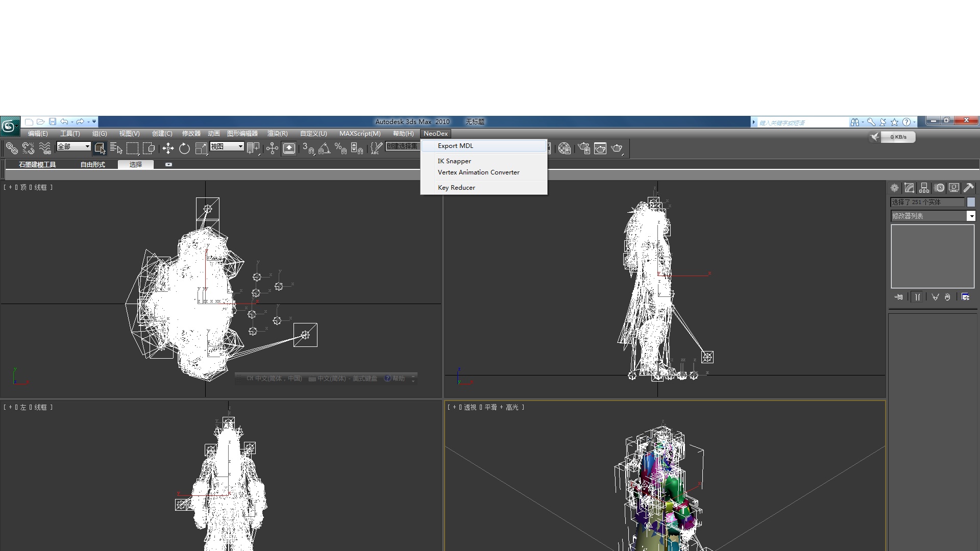Image resolution: width=980 pixels, height=551 pixels.
Task: Open the 渲染(R) menu
Action: (x=277, y=134)
